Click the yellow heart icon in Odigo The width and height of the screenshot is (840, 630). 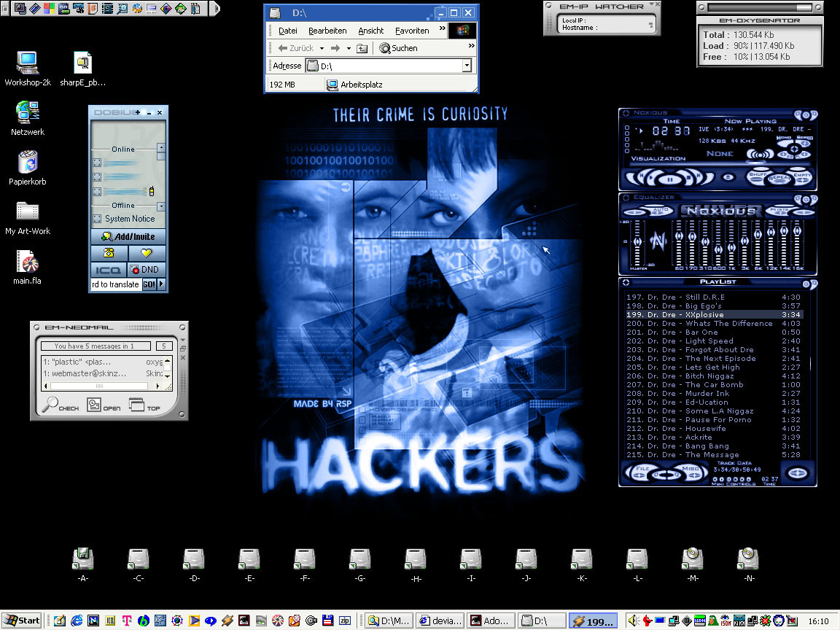(x=147, y=253)
